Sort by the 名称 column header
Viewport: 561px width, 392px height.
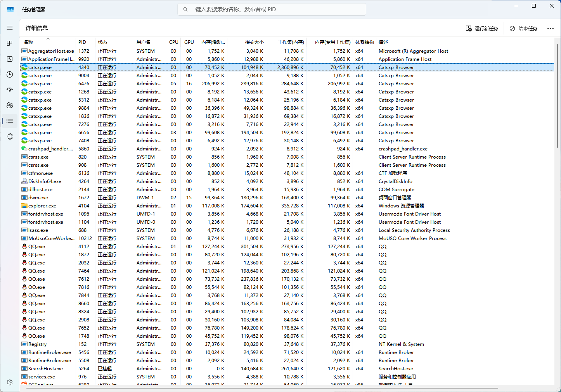(x=48, y=42)
